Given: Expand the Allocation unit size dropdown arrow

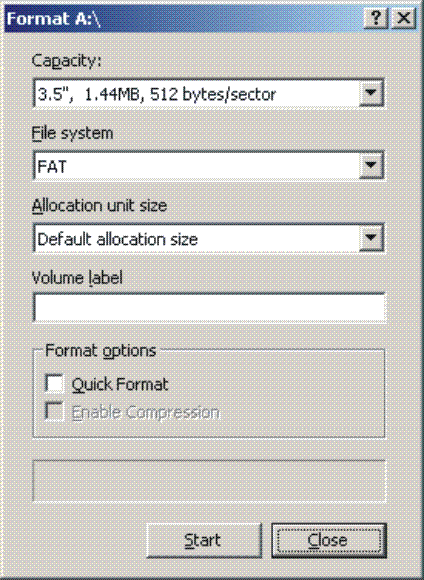Looking at the screenshot, I should [370, 238].
